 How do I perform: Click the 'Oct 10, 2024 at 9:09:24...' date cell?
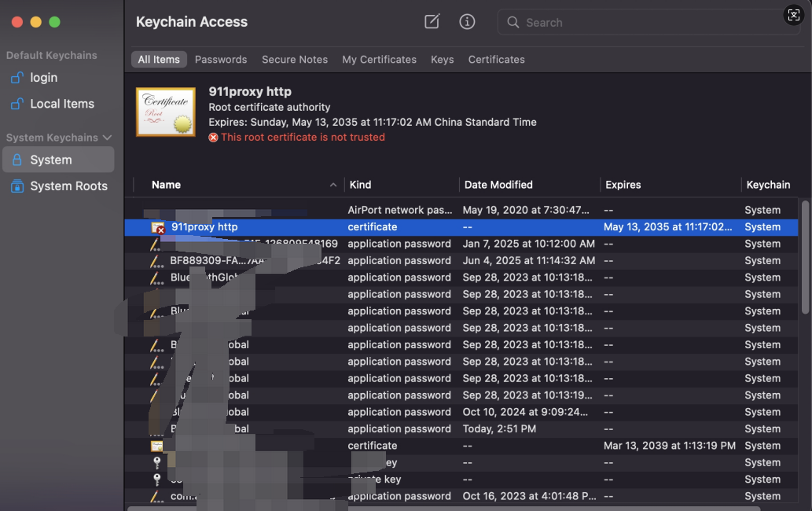[x=525, y=412]
